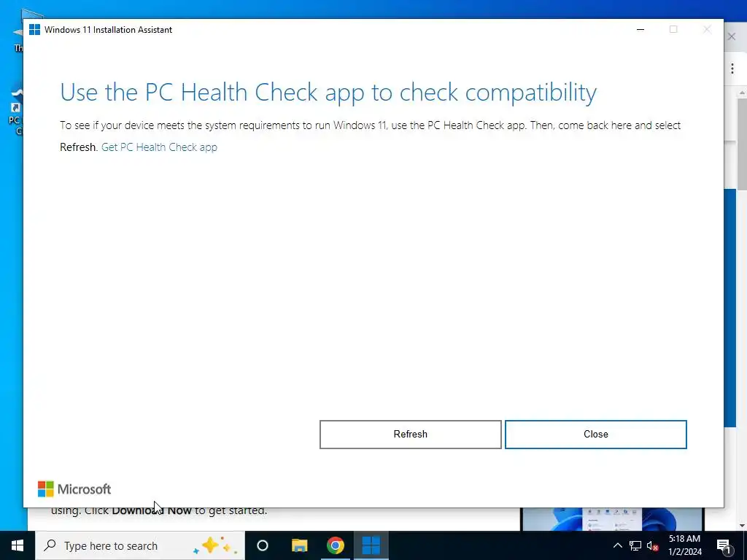Open the Get PC Health Check app link
747x560 pixels.
pyautogui.click(x=159, y=147)
